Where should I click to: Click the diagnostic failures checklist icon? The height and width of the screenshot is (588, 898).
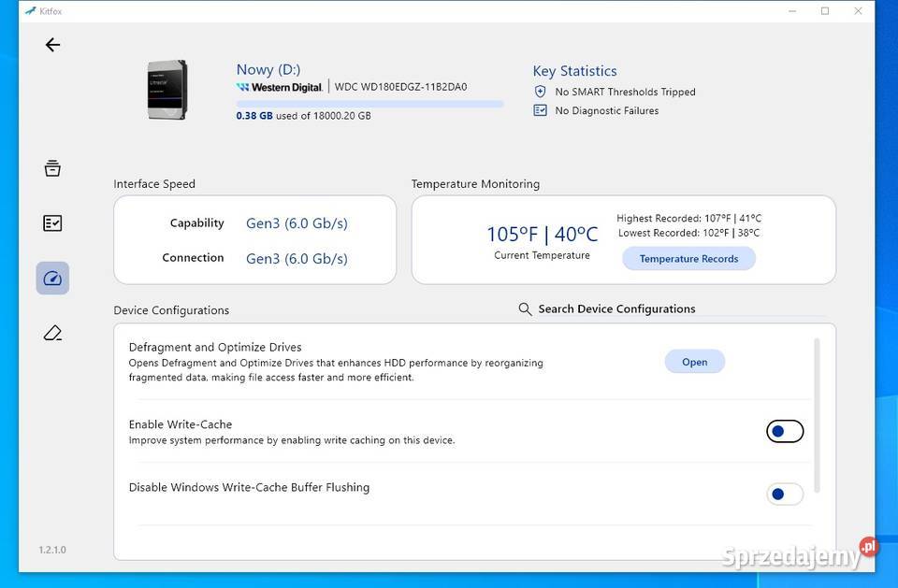click(540, 110)
